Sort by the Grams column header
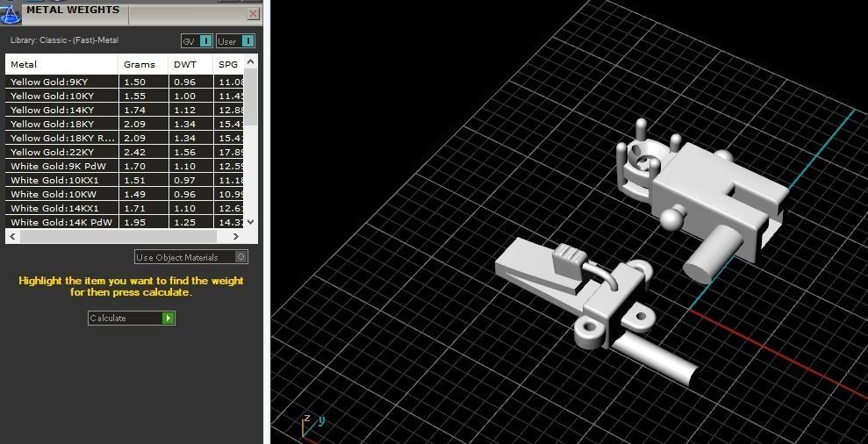Viewport: 868px width, 444px height. point(143,64)
